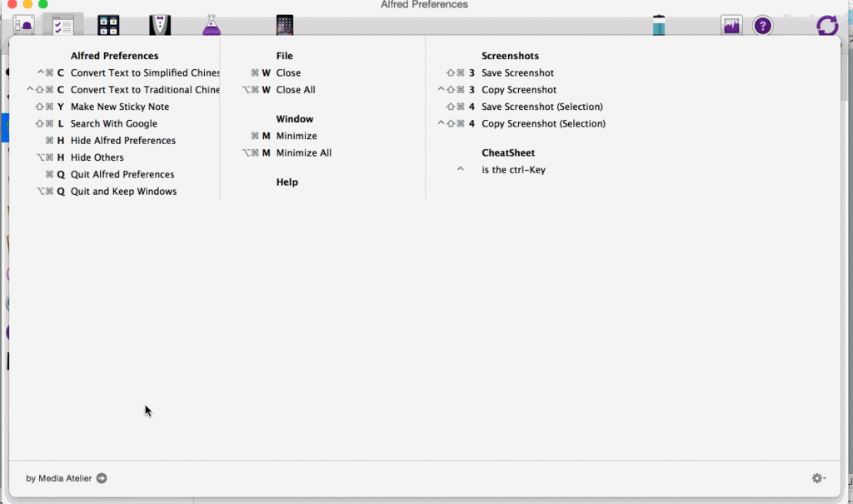Click 'is the ctrl-Key' hint

513,169
